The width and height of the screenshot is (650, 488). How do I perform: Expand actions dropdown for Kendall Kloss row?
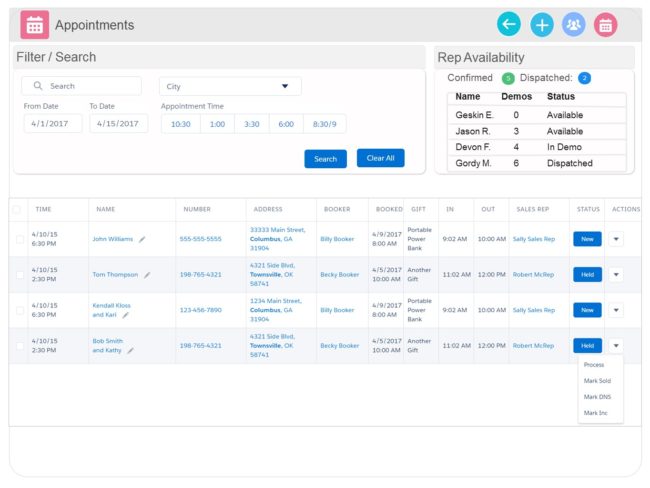(x=616, y=310)
